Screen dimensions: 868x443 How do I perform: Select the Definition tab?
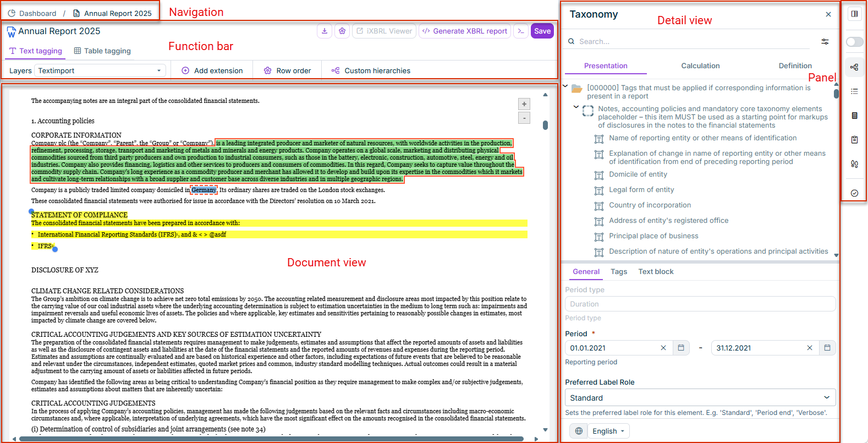coord(795,65)
